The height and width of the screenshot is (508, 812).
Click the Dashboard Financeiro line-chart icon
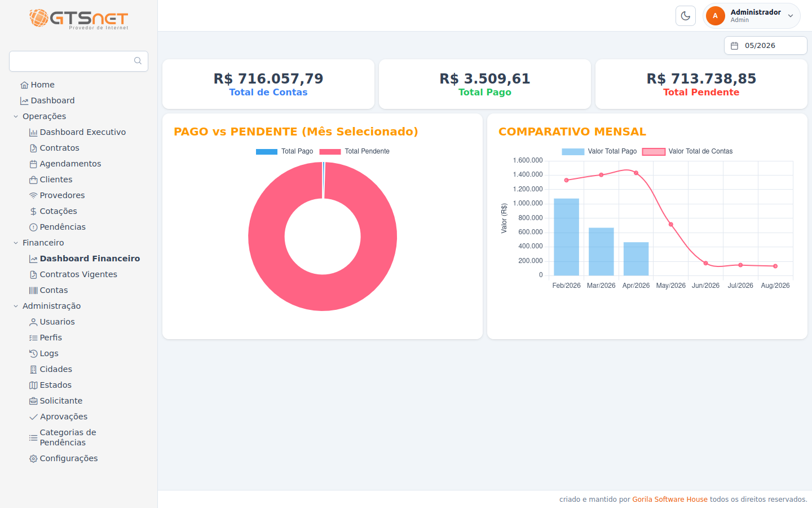(x=33, y=259)
